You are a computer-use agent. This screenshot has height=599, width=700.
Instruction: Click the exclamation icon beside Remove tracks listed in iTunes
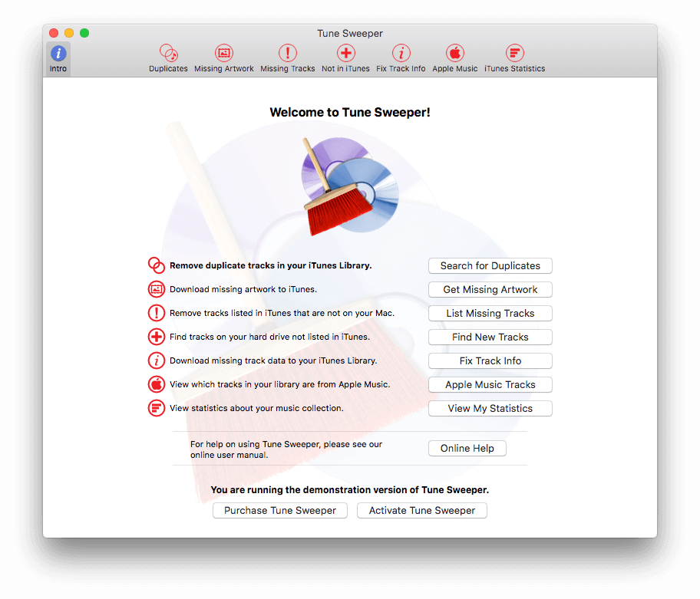(x=157, y=313)
